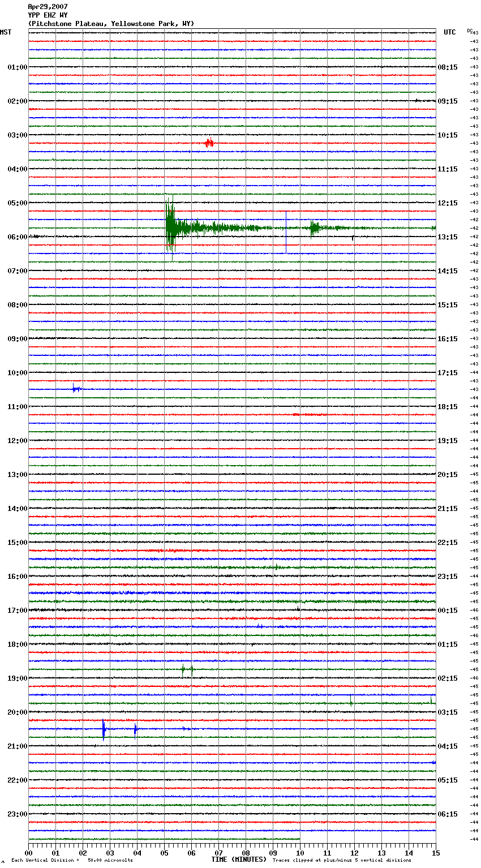Select the 01:00 MST time label

tap(18, 67)
